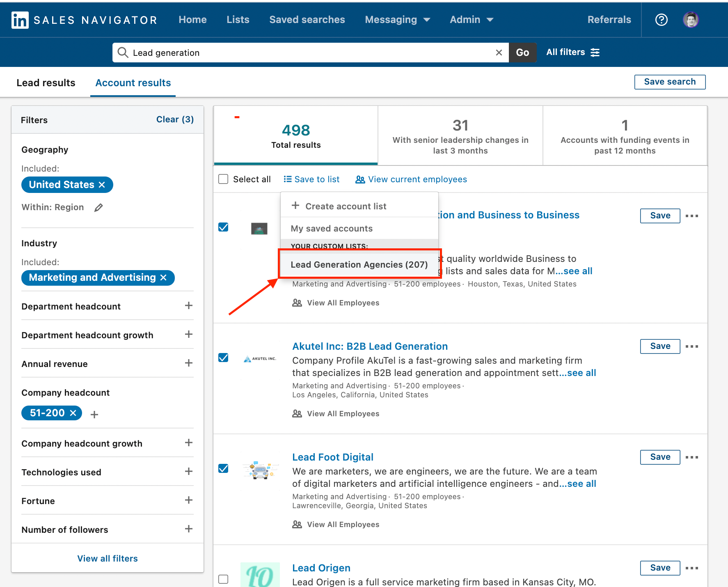The image size is (728, 587).
Task: Click the Save to list icon
Action: [288, 179]
